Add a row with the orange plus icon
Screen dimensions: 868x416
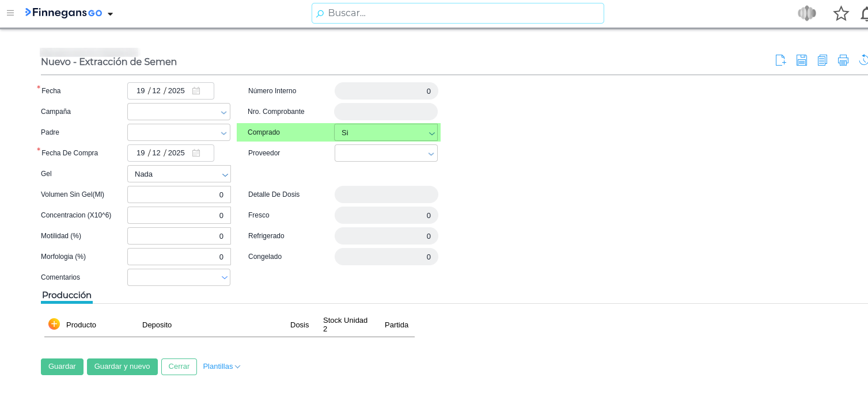pyautogui.click(x=54, y=324)
